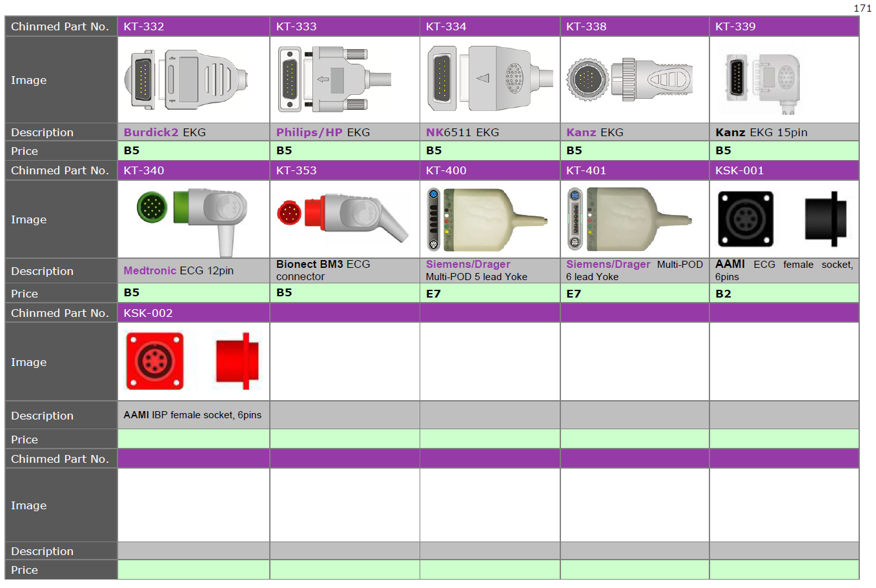Select the KT-401 6 lead yoke image

(x=629, y=219)
